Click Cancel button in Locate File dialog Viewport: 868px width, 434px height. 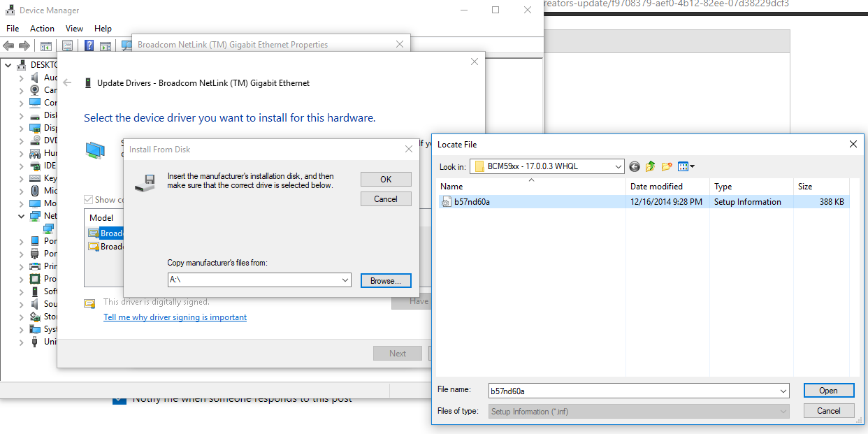tap(828, 411)
